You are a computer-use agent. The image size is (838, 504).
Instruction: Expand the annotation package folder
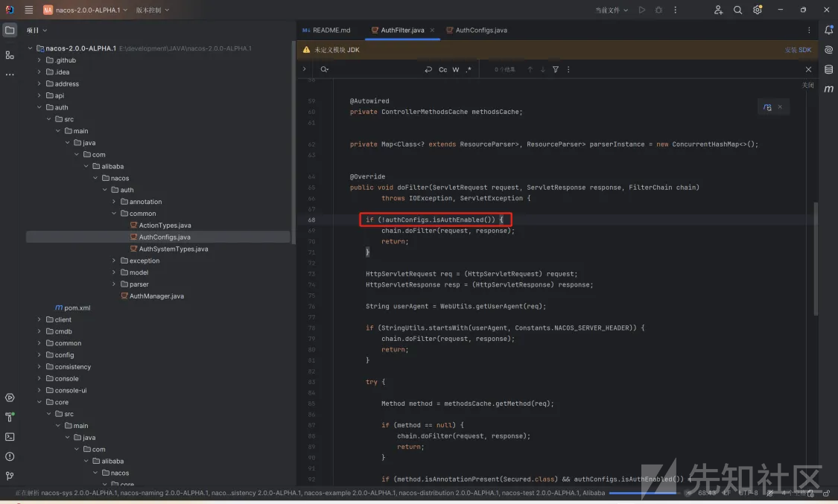pyautogui.click(x=114, y=202)
